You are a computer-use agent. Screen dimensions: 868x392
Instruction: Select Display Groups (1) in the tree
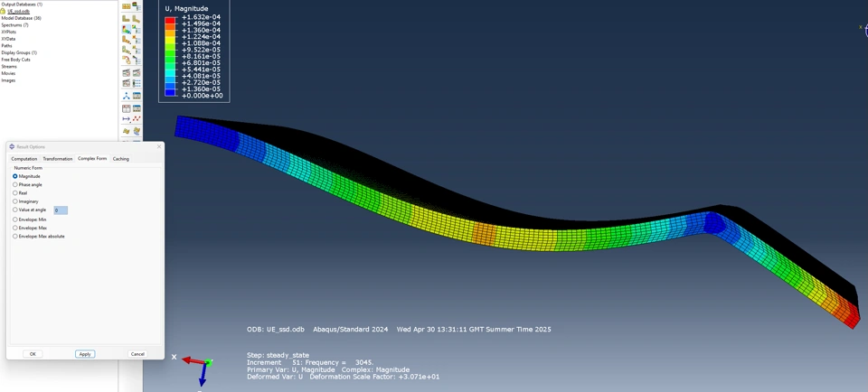point(19,52)
